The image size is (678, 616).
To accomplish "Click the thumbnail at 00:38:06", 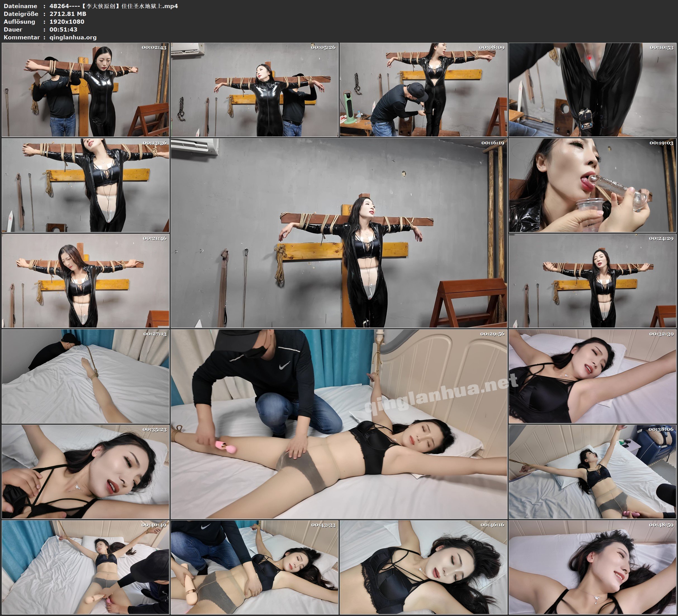I will pos(593,472).
